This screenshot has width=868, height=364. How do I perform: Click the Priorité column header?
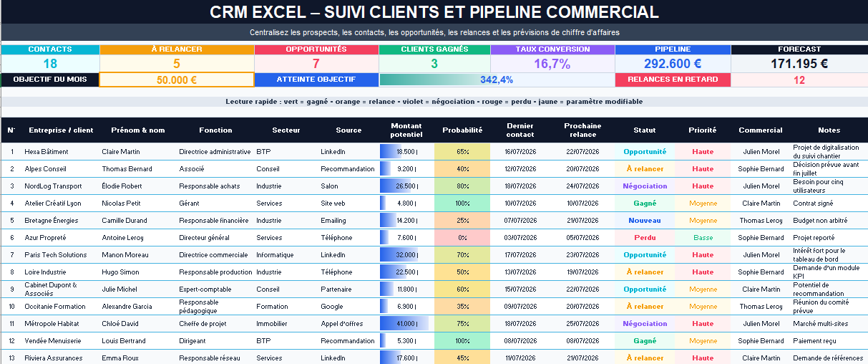point(702,130)
